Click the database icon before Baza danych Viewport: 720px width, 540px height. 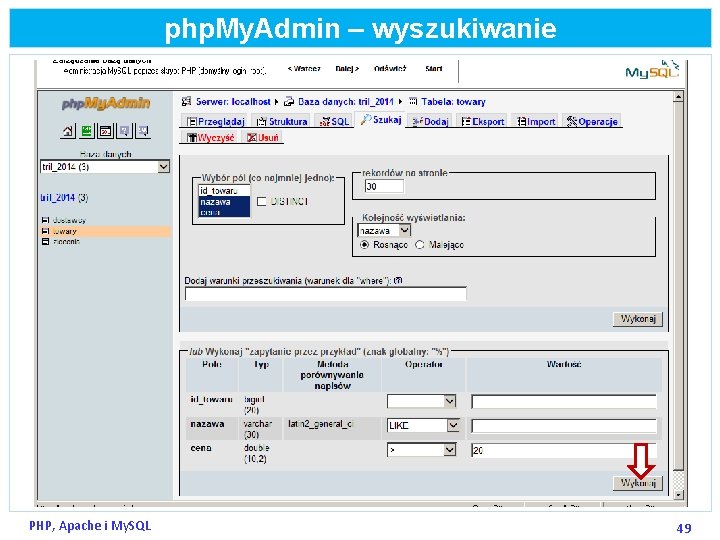click(289, 101)
